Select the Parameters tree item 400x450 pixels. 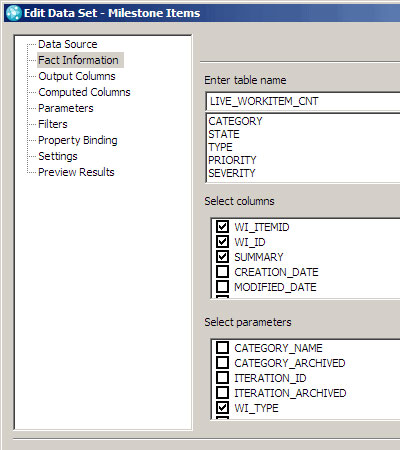tap(66, 108)
